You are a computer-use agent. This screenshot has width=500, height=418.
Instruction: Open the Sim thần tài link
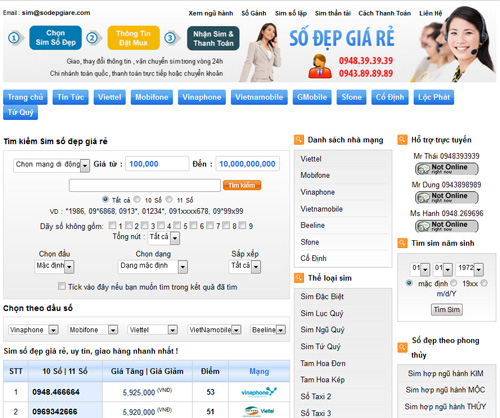click(x=333, y=13)
